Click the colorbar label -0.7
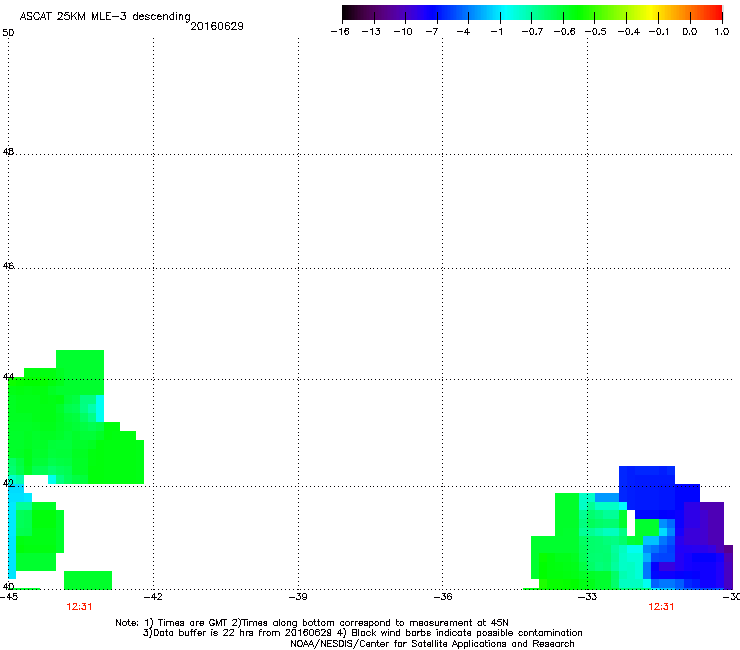This screenshot has height=650, width=740. (532, 32)
